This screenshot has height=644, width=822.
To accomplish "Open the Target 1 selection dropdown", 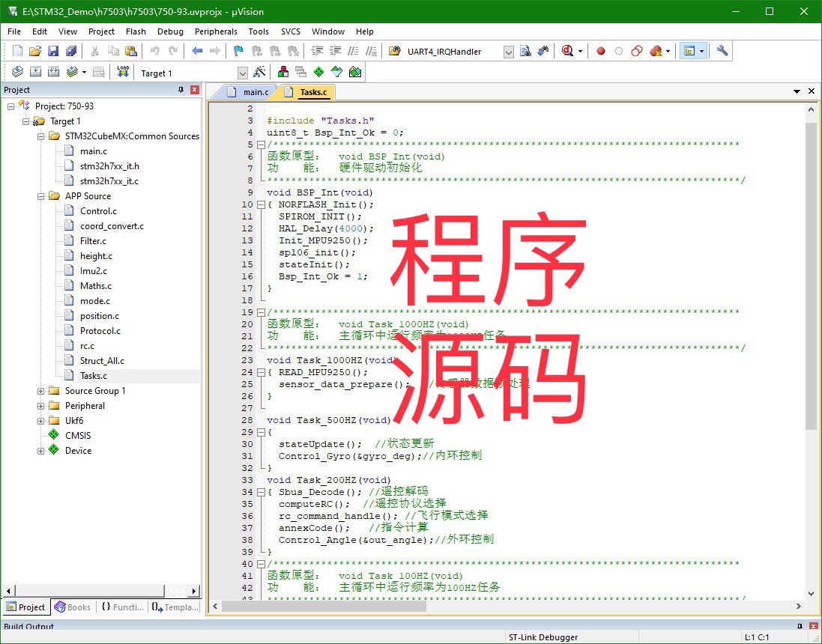I will tap(242, 73).
